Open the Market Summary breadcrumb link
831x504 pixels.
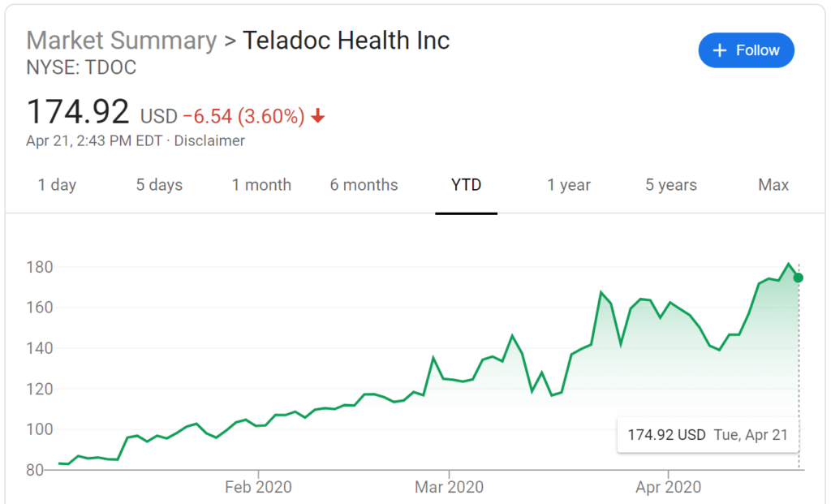point(121,40)
